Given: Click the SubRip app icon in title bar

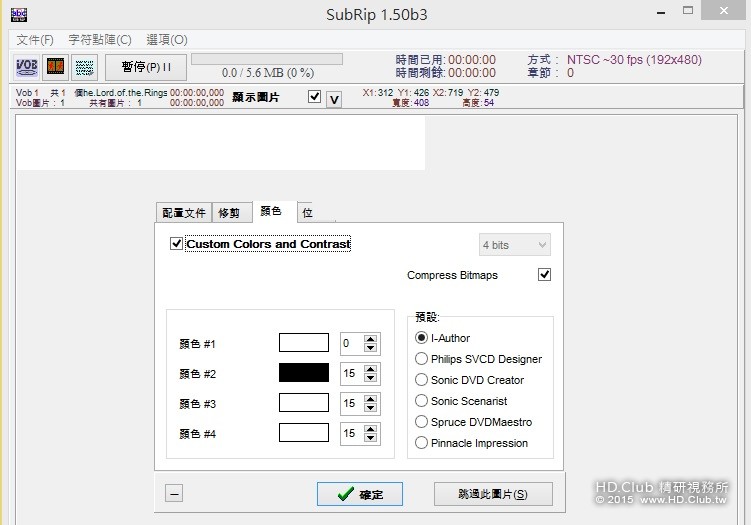Looking at the screenshot, I should (x=19, y=14).
